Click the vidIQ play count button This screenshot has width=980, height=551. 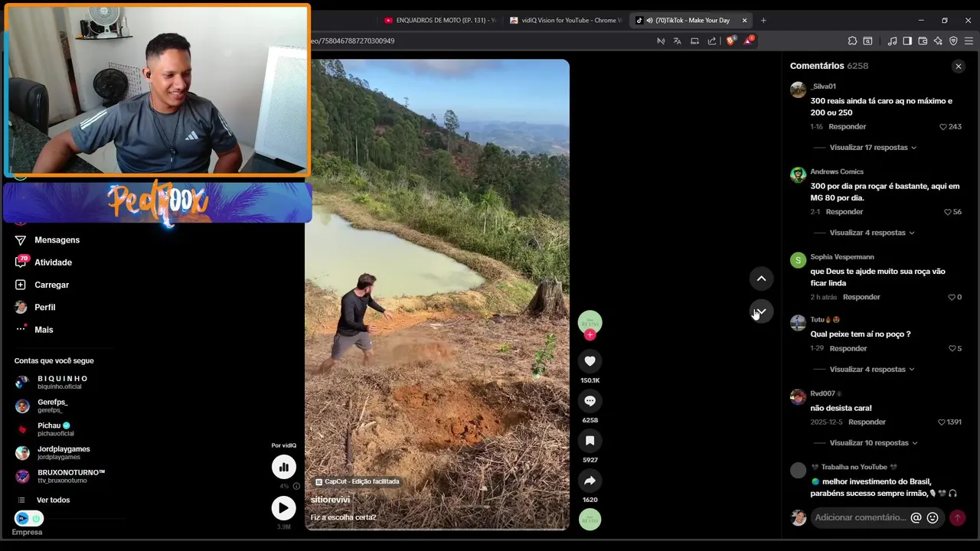(x=283, y=507)
